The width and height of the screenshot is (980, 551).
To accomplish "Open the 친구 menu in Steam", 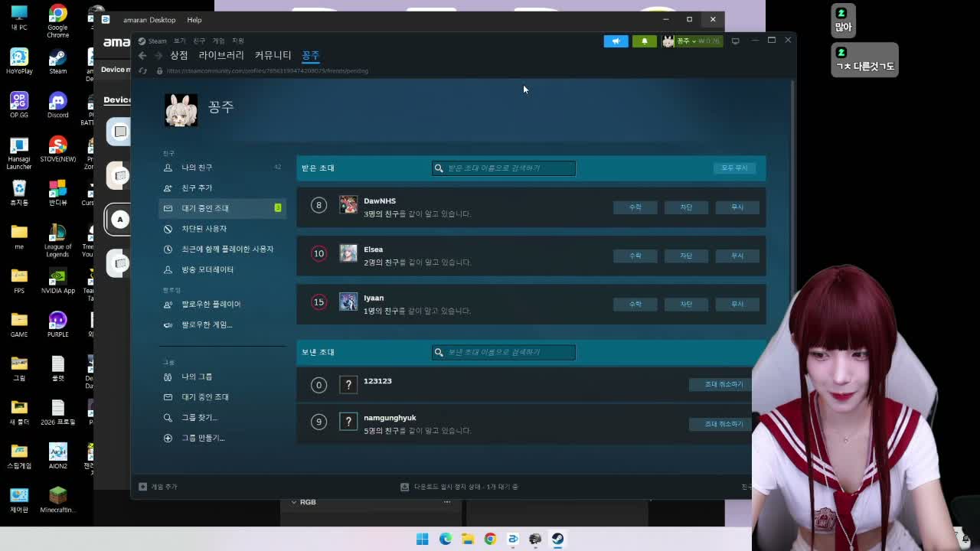I will (x=199, y=41).
